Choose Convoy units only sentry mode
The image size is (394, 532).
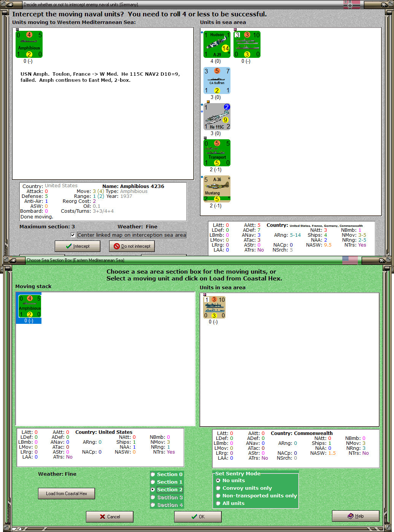pyautogui.click(x=218, y=488)
